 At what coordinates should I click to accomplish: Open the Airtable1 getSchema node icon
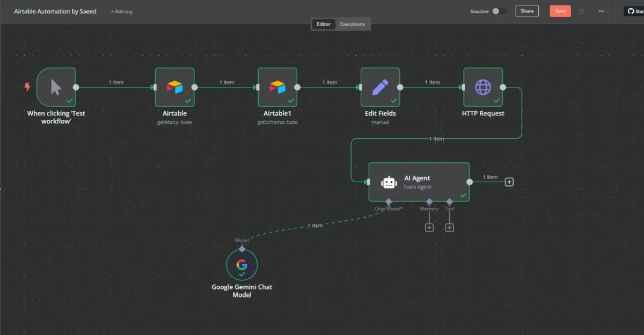(x=277, y=87)
